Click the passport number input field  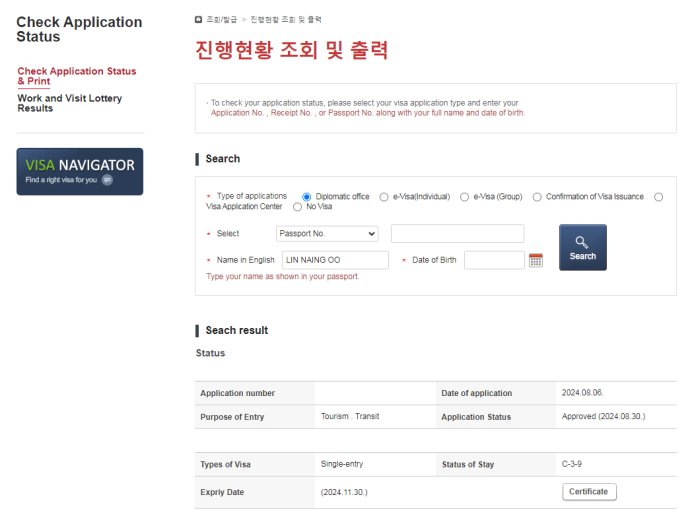[x=457, y=233]
